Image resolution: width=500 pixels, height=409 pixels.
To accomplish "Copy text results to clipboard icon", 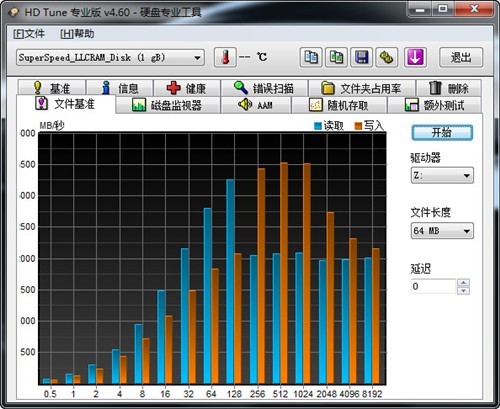I will pos(311,57).
